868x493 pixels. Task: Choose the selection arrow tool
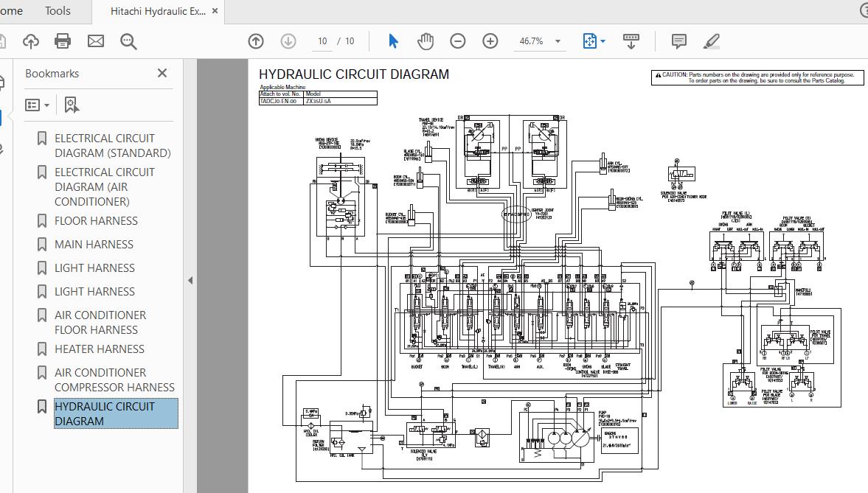click(393, 41)
